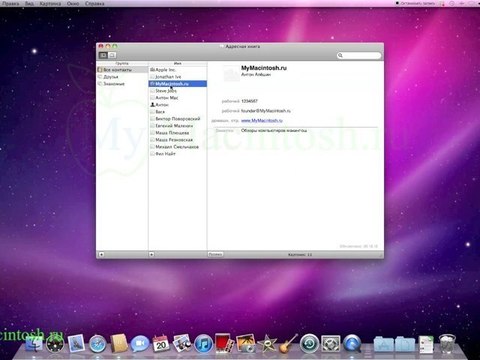This screenshot has height=360, width=480.
Task: Launch iChat from the Dock
Action: pos(140,344)
